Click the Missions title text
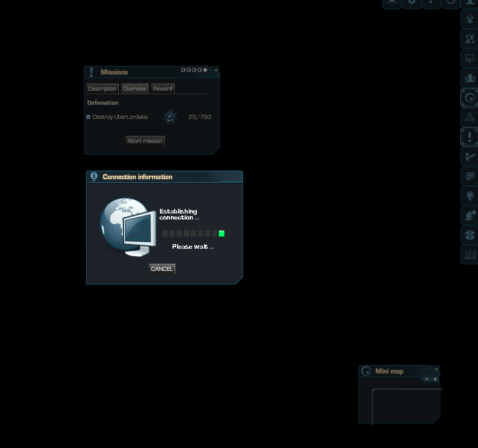The image size is (478, 448). [x=114, y=72]
